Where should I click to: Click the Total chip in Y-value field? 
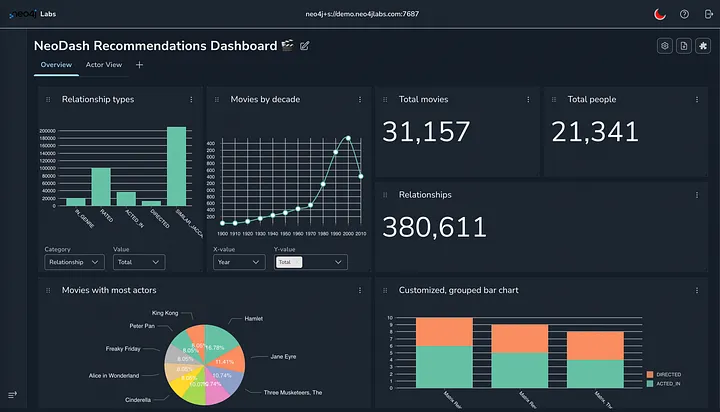pyautogui.click(x=288, y=262)
